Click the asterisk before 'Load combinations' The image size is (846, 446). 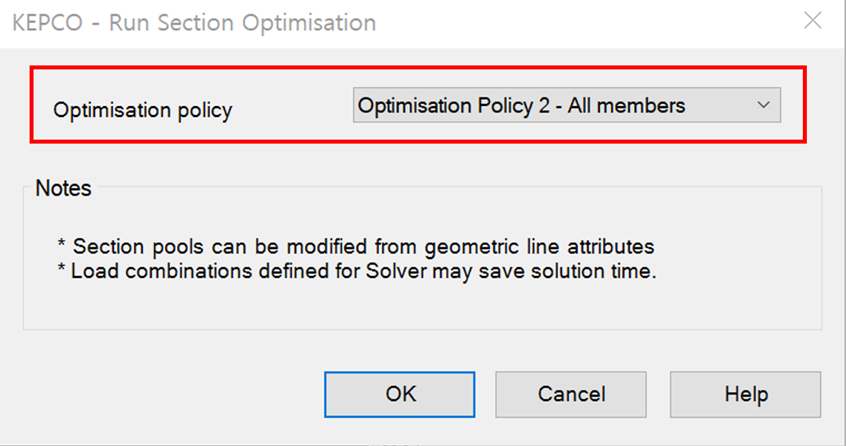pyautogui.click(x=61, y=271)
